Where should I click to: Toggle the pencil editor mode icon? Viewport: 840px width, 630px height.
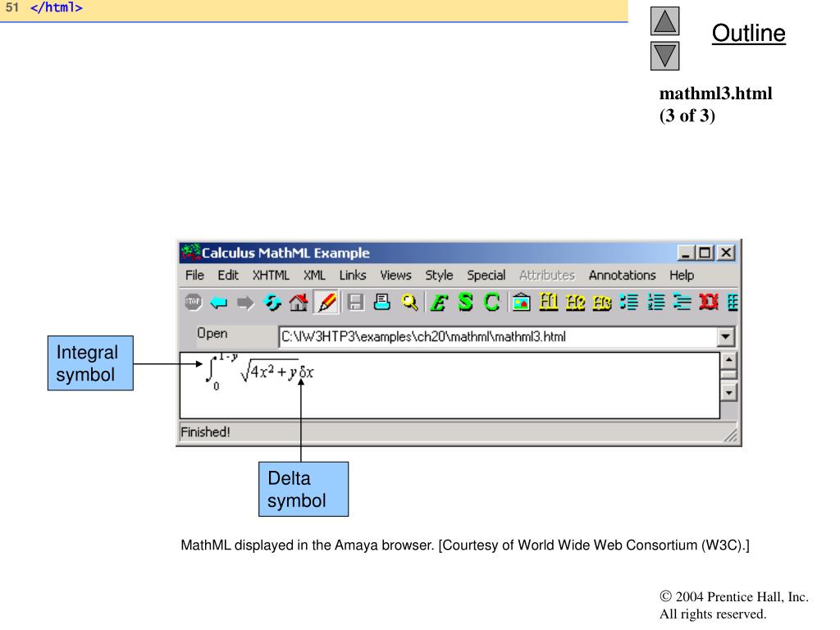pos(326,303)
